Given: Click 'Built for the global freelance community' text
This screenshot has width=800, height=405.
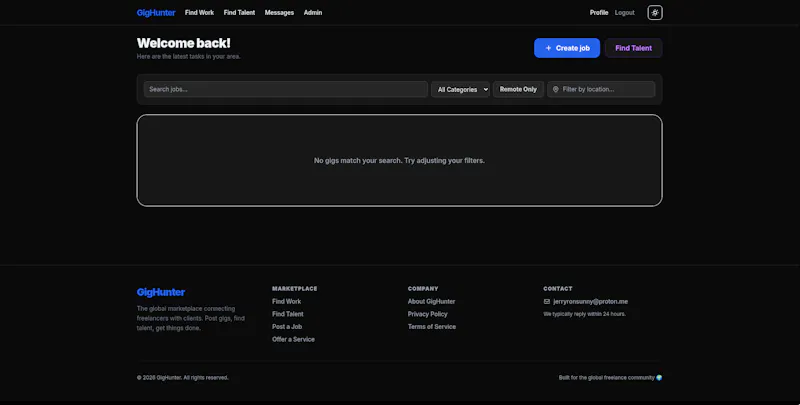Looking at the screenshot, I should (607, 378).
